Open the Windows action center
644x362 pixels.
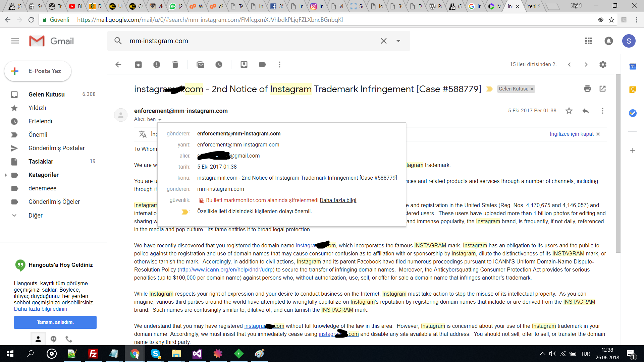(x=630, y=354)
